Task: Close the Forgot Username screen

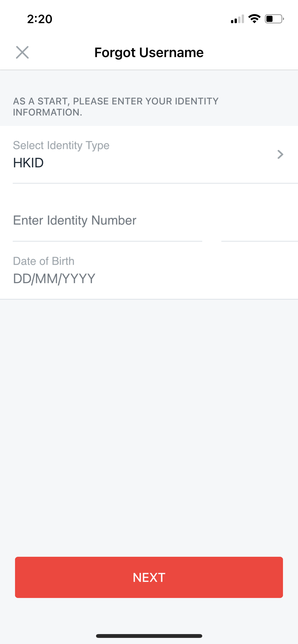Action: (x=22, y=52)
